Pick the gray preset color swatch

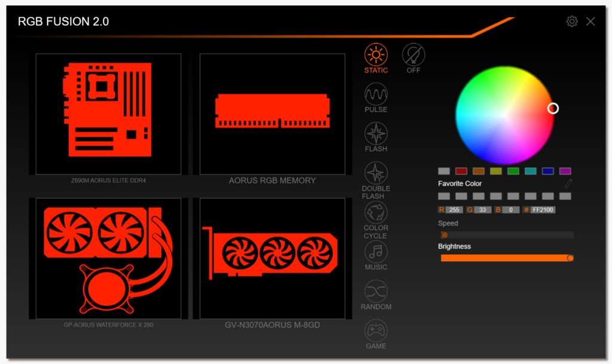pyautogui.click(x=444, y=171)
